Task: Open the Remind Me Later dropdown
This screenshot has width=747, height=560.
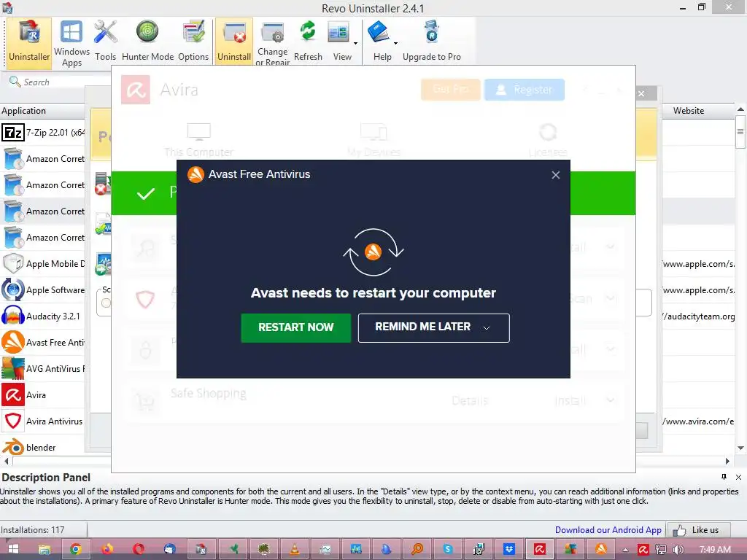Action: 433,327
